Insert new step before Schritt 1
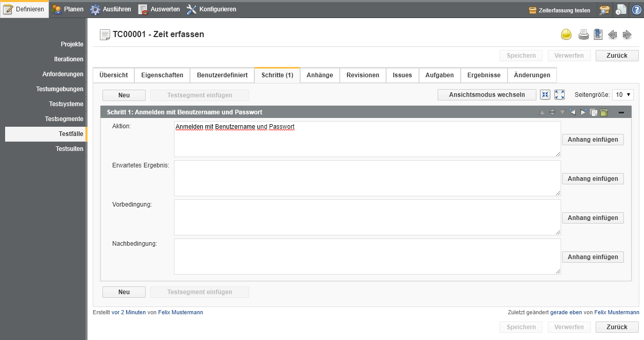Screen dimensions: 644x340 pyautogui.click(x=572, y=112)
